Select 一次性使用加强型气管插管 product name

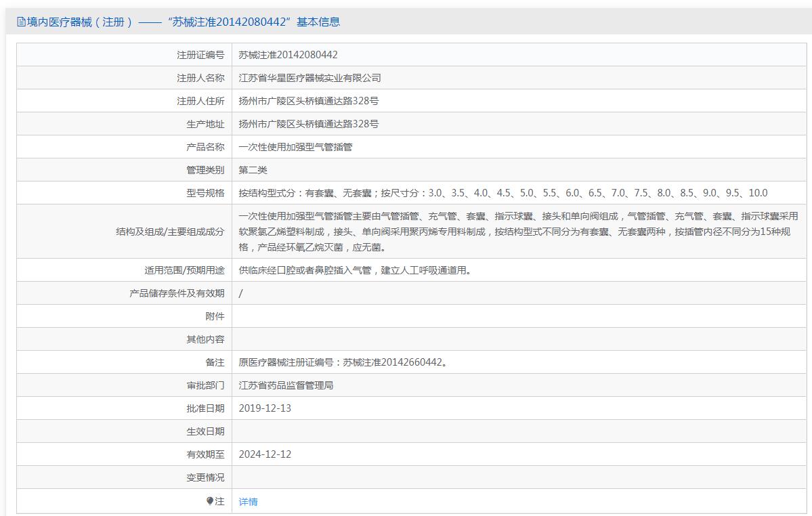pos(295,147)
